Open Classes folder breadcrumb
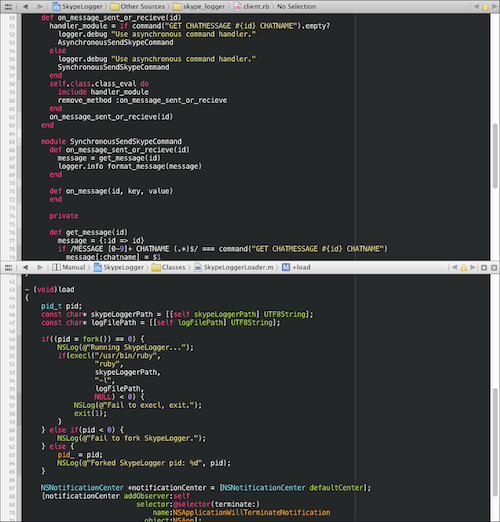The width and height of the screenshot is (500, 522). 168,267
